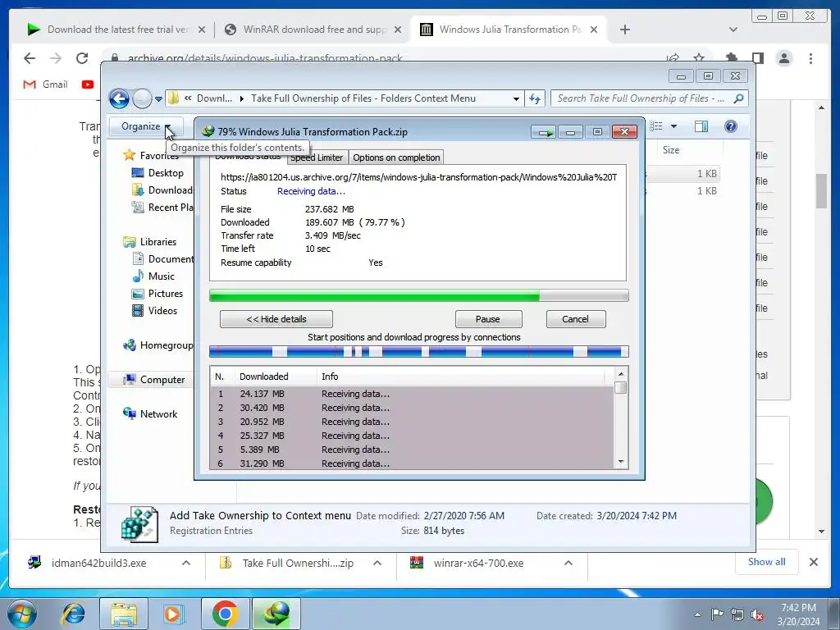Open a new Chrome tab
The image size is (840, 630).
(x=624, y=30)
